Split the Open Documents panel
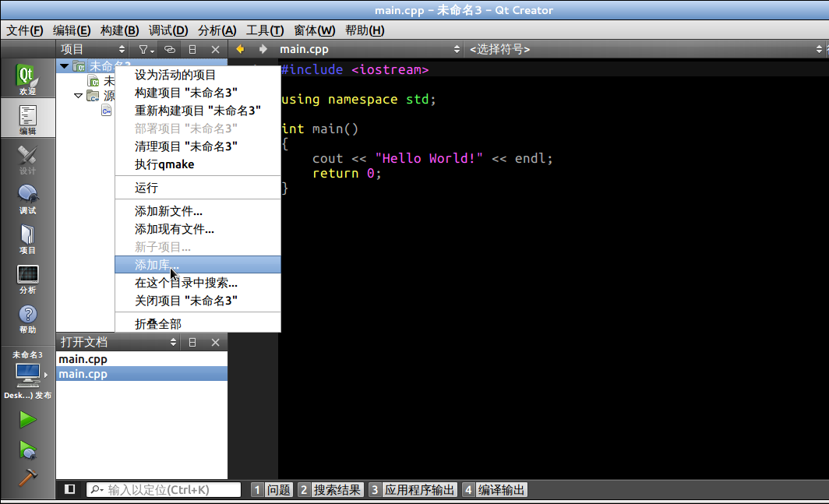Image resolution: width=829 pixels, height=504 pixels. 192,342
